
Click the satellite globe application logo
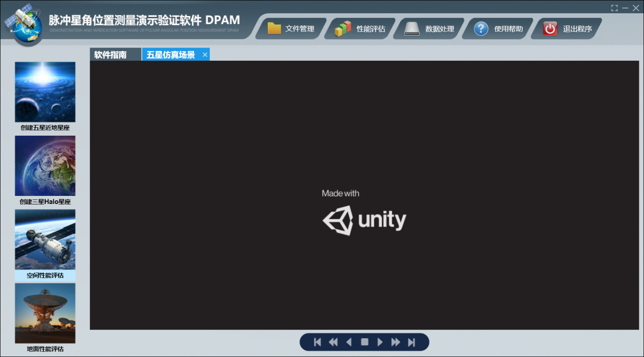tap(25, 24)
